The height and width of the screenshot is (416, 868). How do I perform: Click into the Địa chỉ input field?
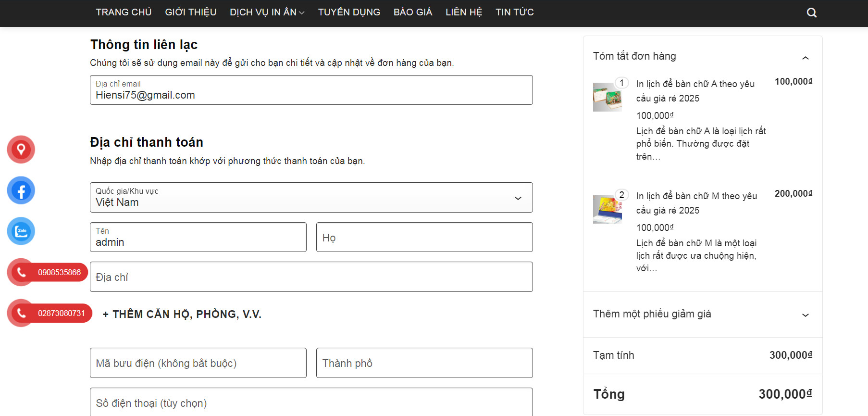[x=311, y=277]
